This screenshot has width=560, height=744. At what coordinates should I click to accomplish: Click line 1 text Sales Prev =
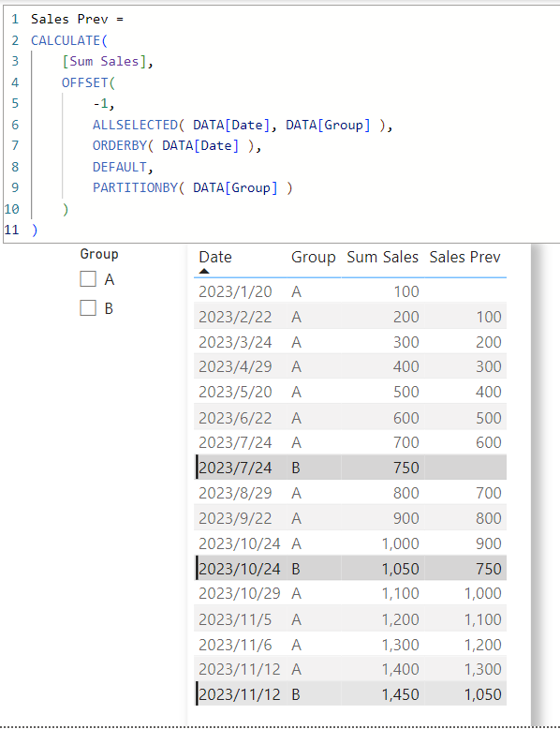pos(78,19)
